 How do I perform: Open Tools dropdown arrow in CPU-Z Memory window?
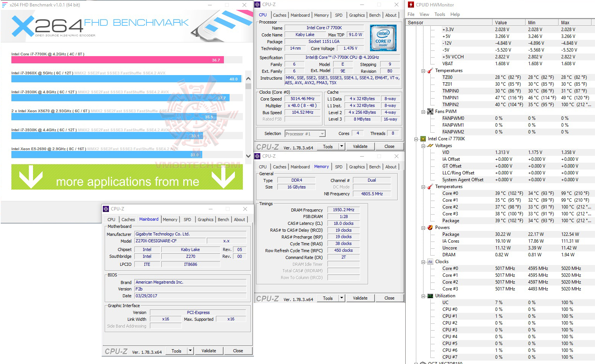tap(342, 298)
